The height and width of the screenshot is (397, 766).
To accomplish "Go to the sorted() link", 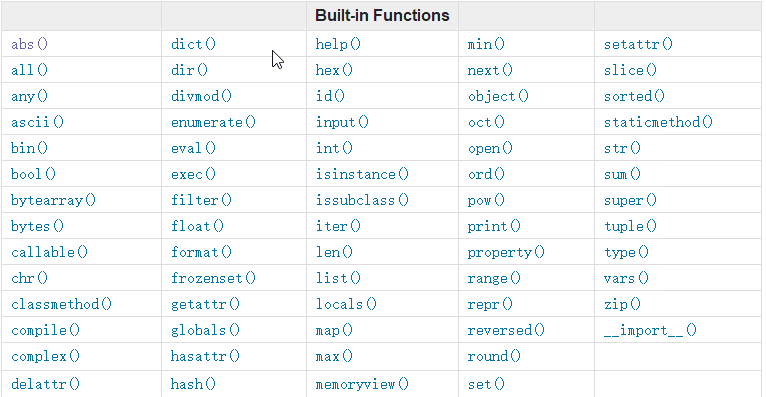I will click(634, 96).
